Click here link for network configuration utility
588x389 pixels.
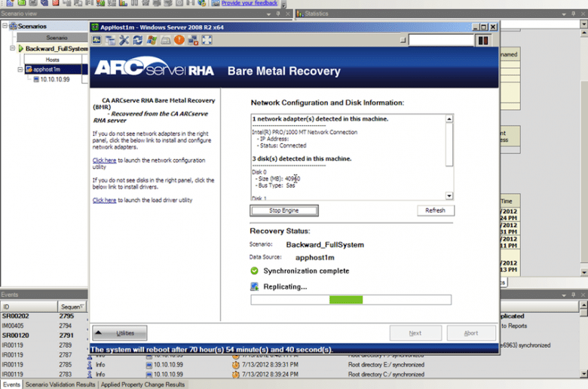(x=104, y=160)
